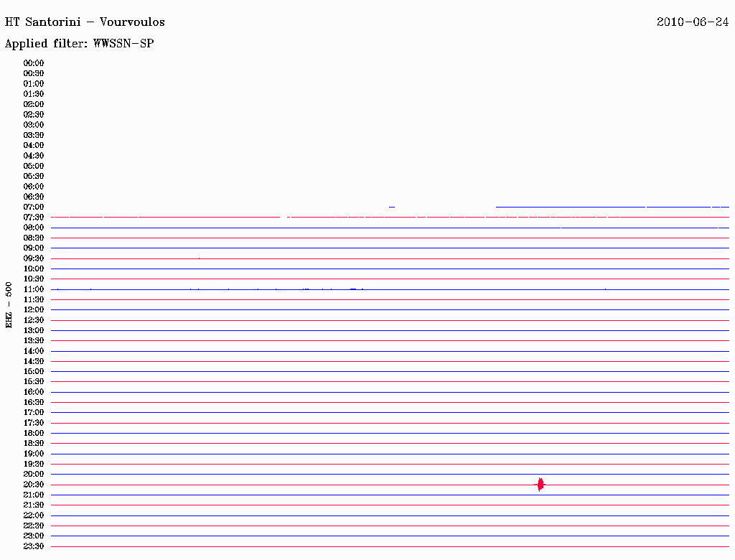735x560 pixels.
Task: Click the 09:00 time label
Action: pyautogui.click(x=34, y=248)
